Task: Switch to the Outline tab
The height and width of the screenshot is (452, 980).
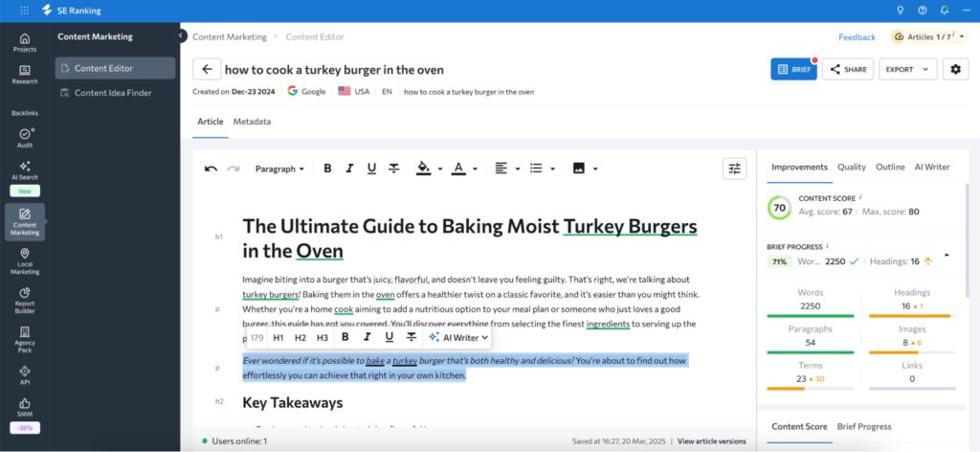Action: pos(889,167)
